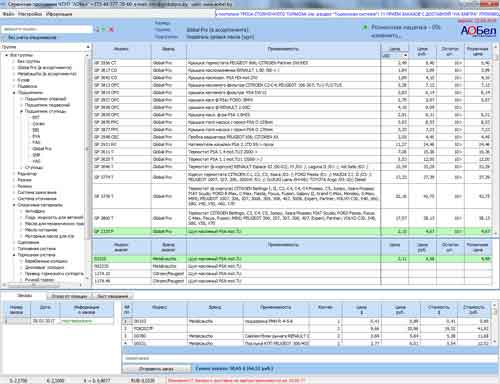Viewport: 500px width, 384px height.
Task: Switch to the Заказы tab
Action: 25,296
